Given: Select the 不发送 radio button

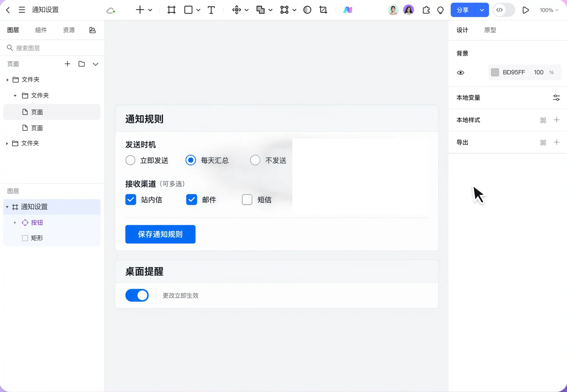Looking at the screenshot, I should pyautogui.click(x=255, y=160).
